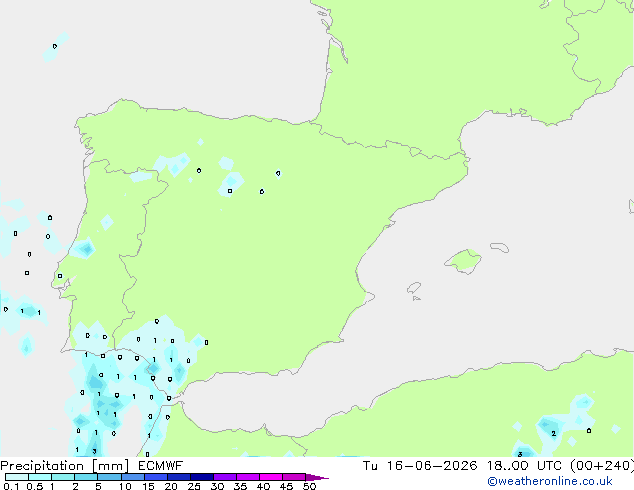Click the '20' legend scale label
This screenshot has height=490, width=634.
point(171,486)
